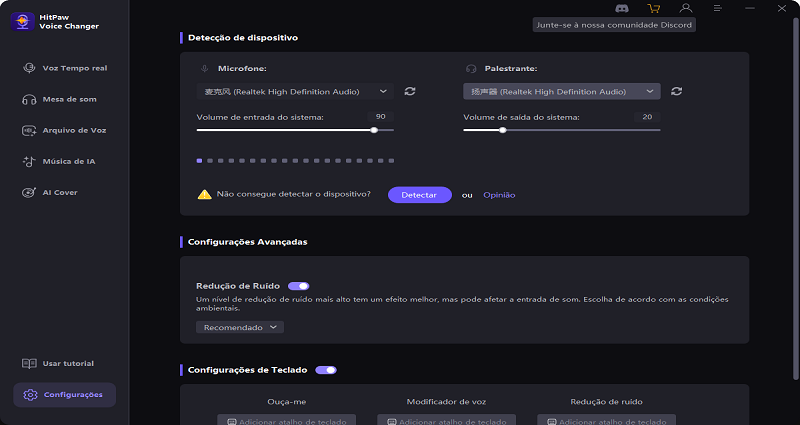
Task: Open the Palestrante device dropdown
Action: pyautogui.click(x=562, y=91)
